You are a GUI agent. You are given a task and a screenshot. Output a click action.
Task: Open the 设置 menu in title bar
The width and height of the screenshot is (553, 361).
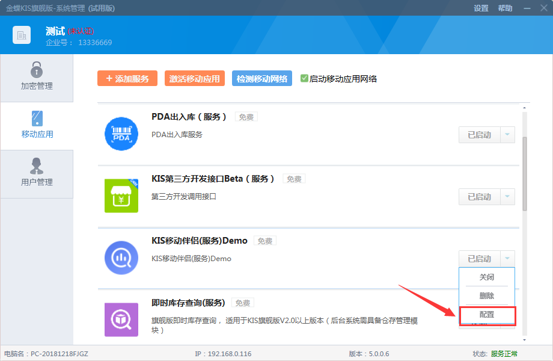481,8
